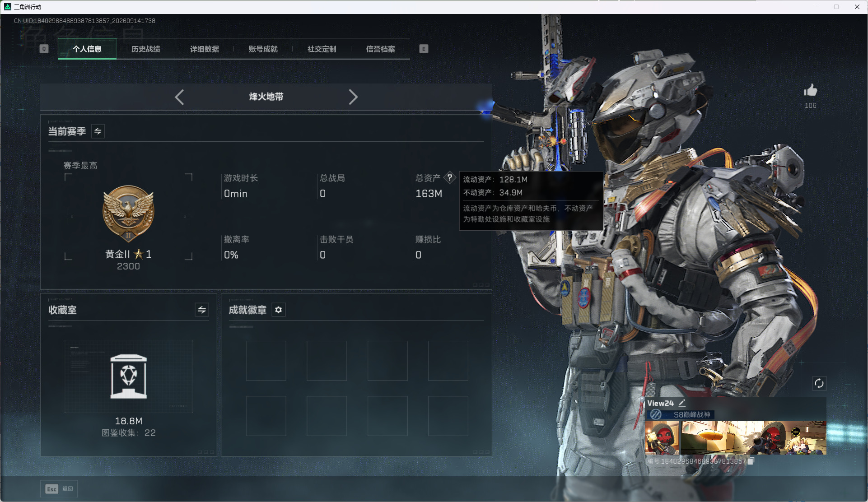Click the E key next-tab icon
This screenshot has height=502, width=868.
pyautogui.click(x=424, y=49)
